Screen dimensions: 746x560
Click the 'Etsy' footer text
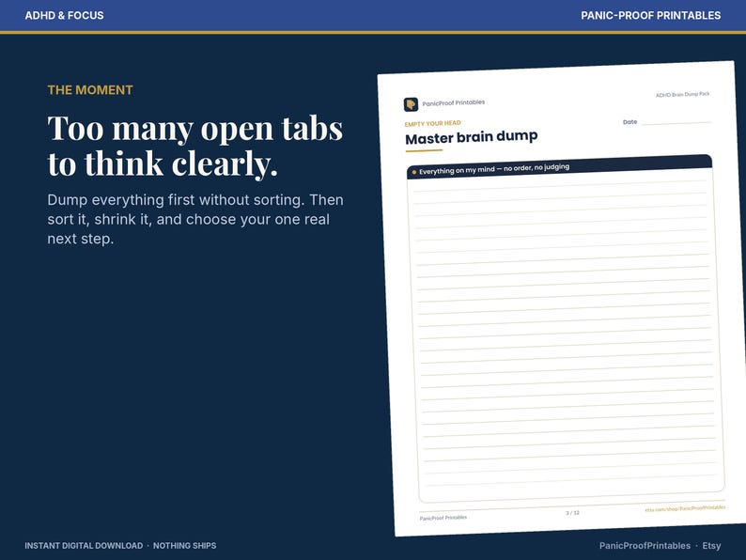[x=711, y=546]
